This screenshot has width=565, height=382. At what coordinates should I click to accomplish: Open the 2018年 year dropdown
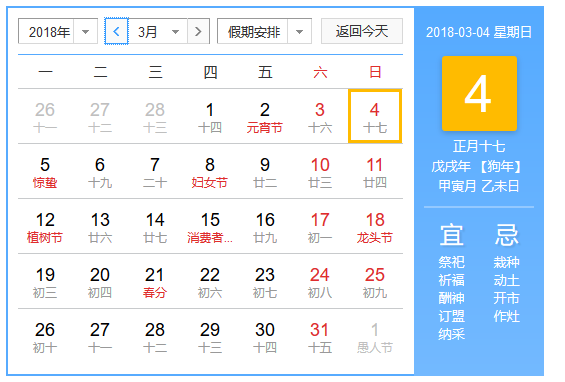click(58, 31)
